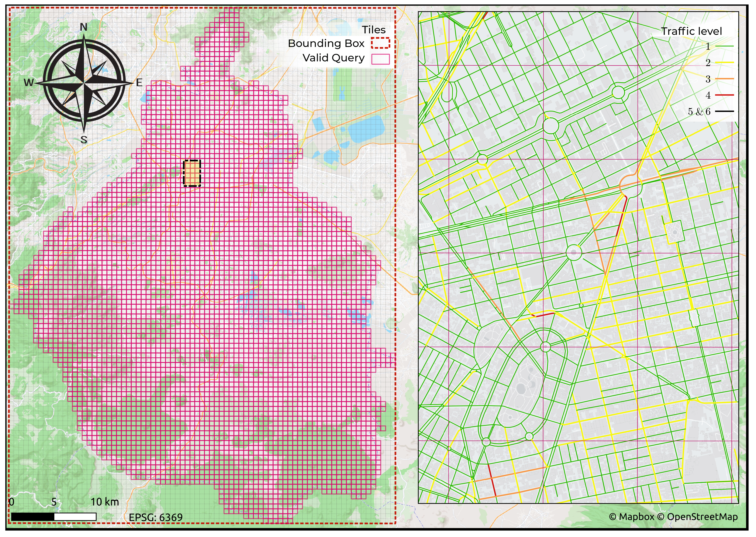Click the Mapbox OpenStreetMap attribution

coord(673,517)
